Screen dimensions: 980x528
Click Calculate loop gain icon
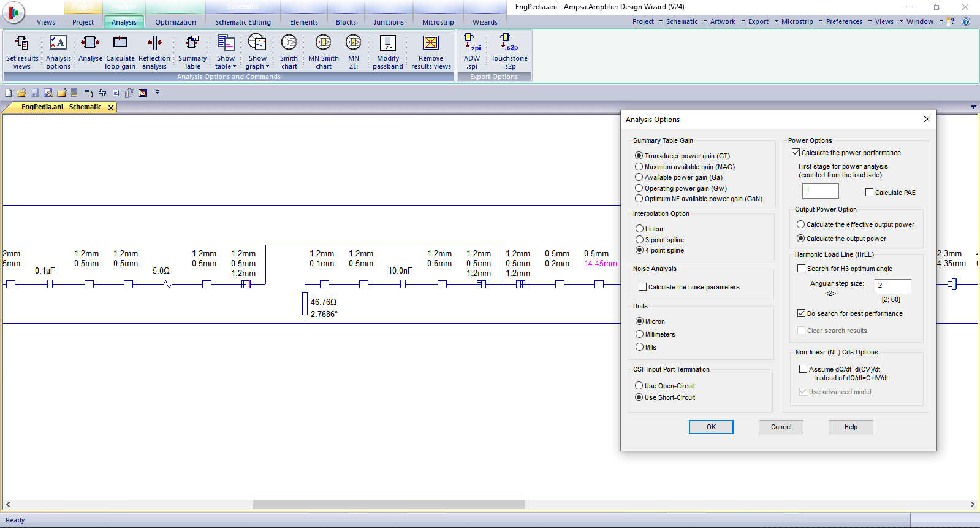120,51
